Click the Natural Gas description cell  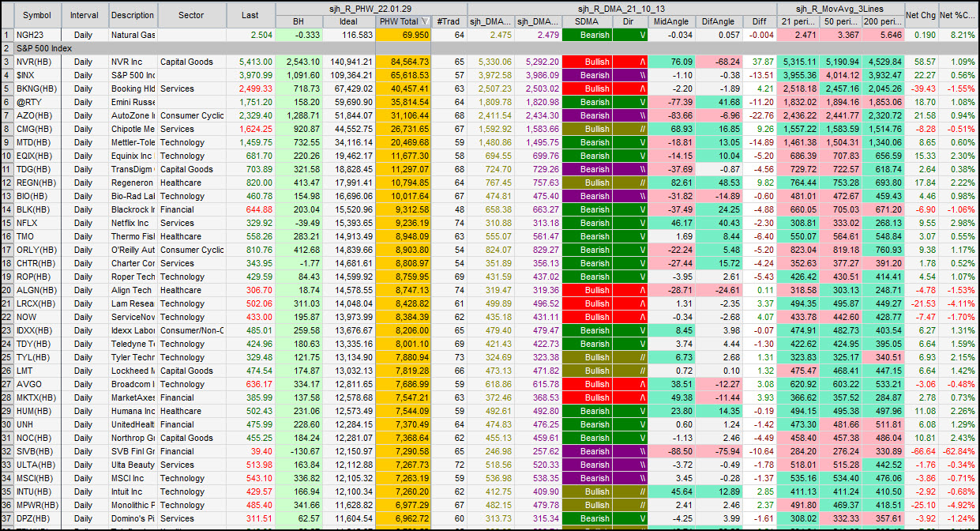click(x=133, y=36)
